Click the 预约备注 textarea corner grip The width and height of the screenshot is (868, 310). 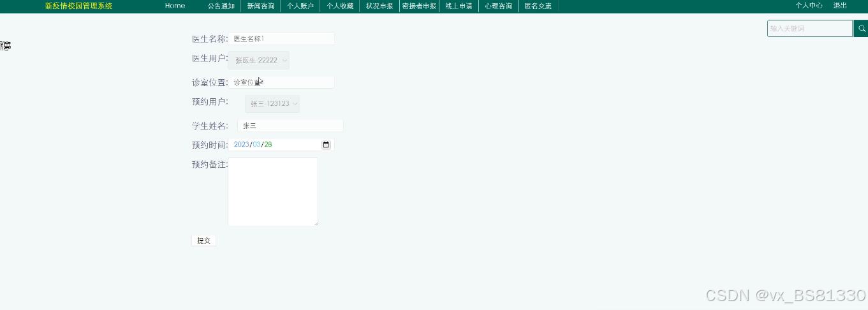tap(315, 223)
